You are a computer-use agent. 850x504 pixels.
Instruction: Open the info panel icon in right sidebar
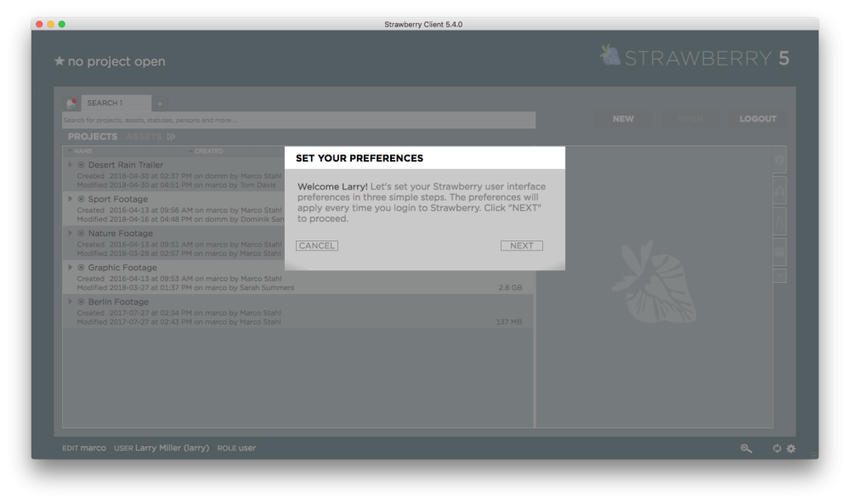pos(779,160)
